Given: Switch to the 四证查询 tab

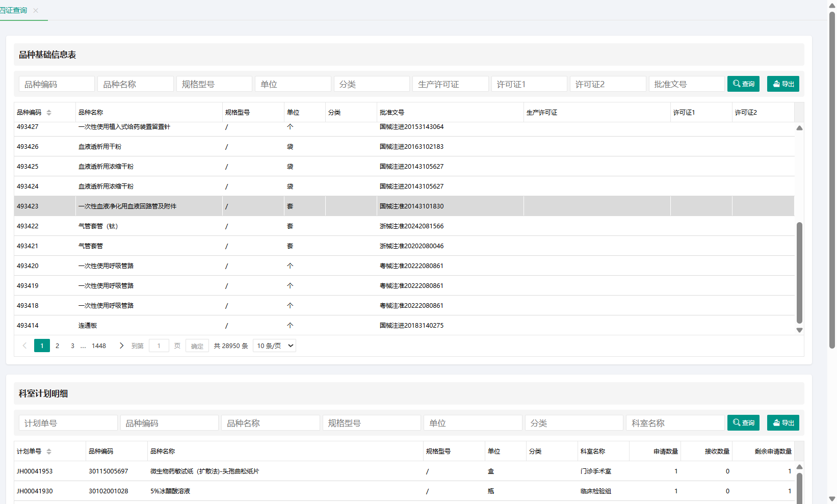Looking at the screenshot, I should 14,10.
